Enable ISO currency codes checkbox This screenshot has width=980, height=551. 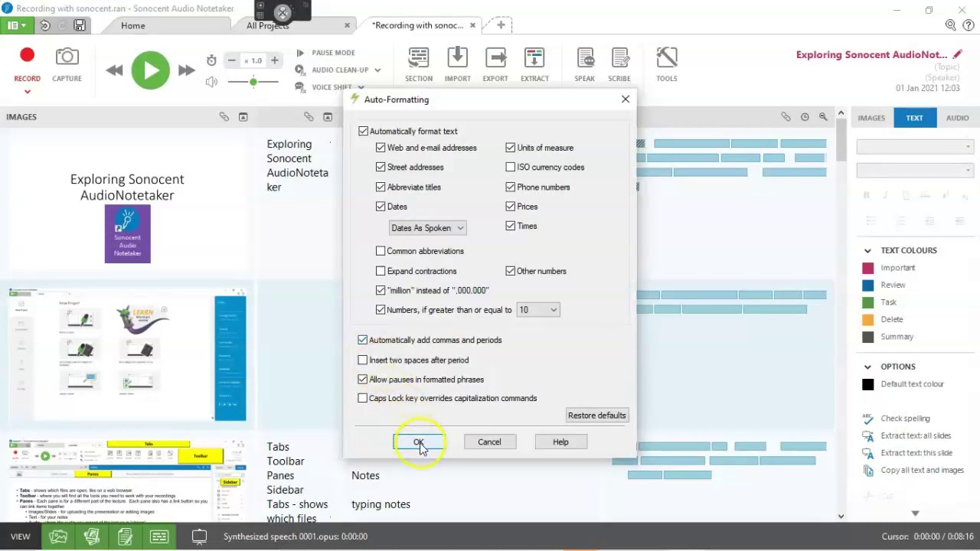tap(511, 167)
